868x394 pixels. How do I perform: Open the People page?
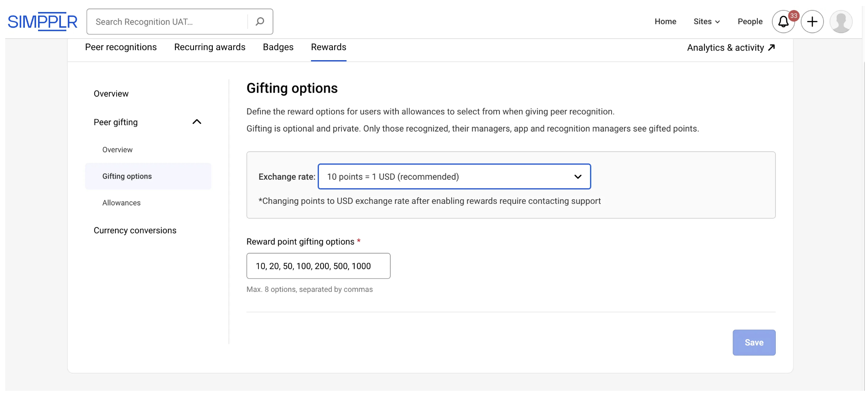point(750,22)
